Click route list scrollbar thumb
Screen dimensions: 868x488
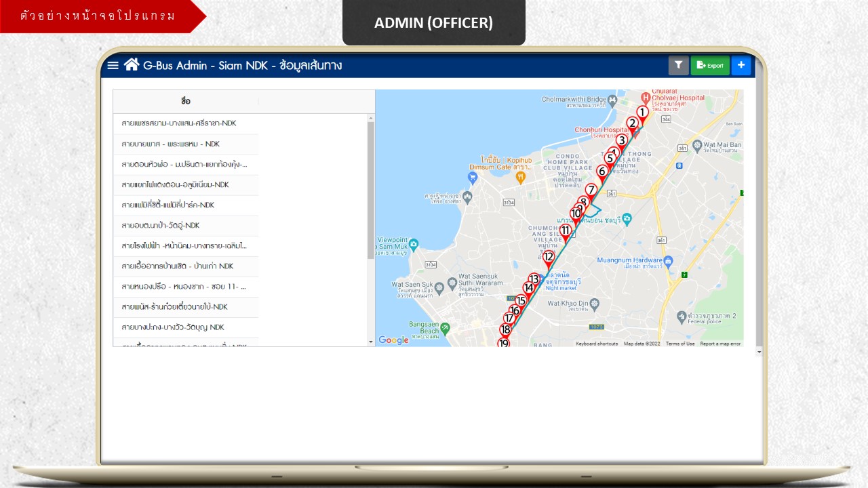pos(371,190)
